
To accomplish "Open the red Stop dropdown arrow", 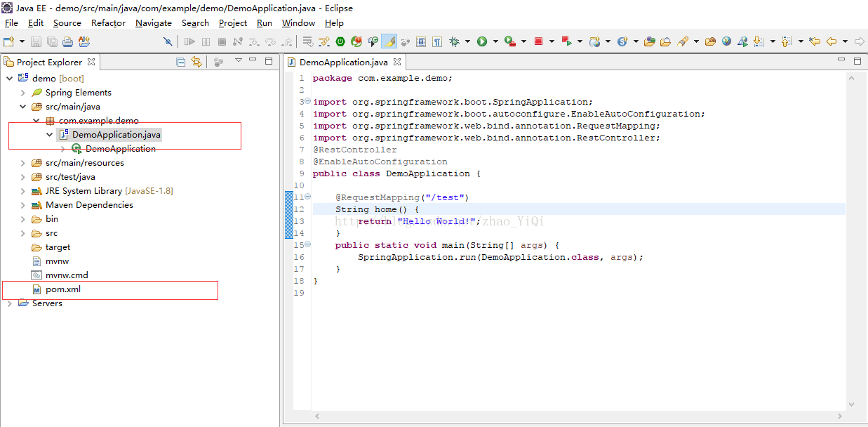I will [x=551, y=41].
